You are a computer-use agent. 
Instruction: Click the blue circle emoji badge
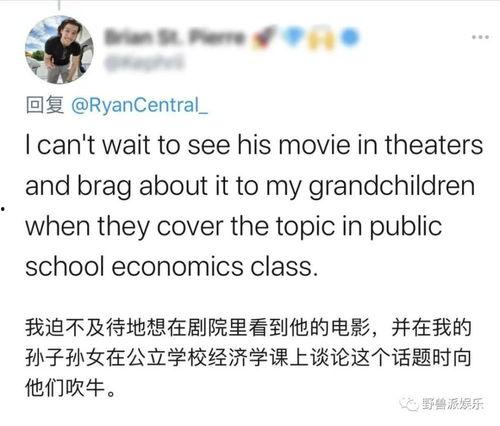[349, 37]
